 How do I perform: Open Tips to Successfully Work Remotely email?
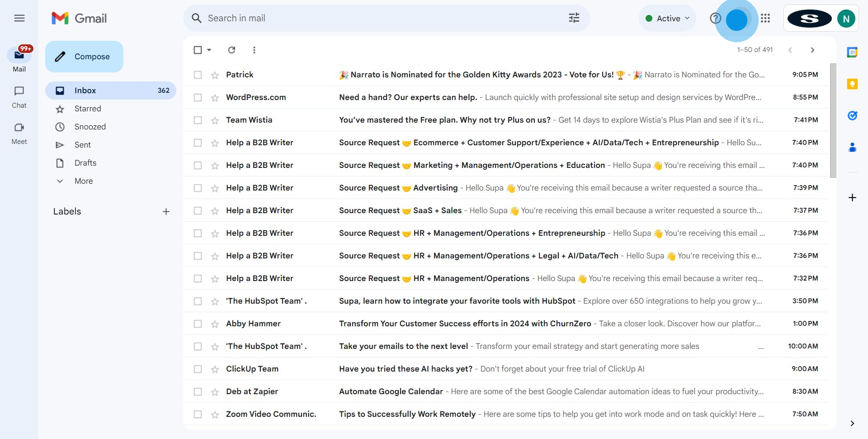pyautogui.click(x=505, y=414)
